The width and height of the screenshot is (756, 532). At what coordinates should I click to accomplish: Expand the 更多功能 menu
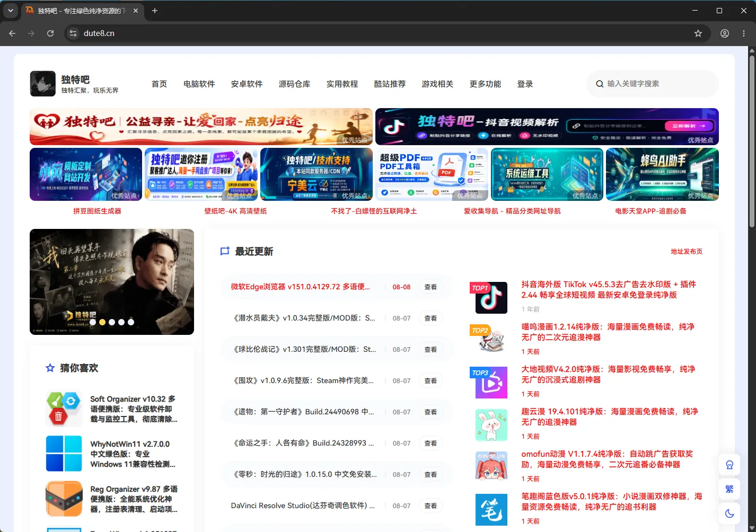485,84
